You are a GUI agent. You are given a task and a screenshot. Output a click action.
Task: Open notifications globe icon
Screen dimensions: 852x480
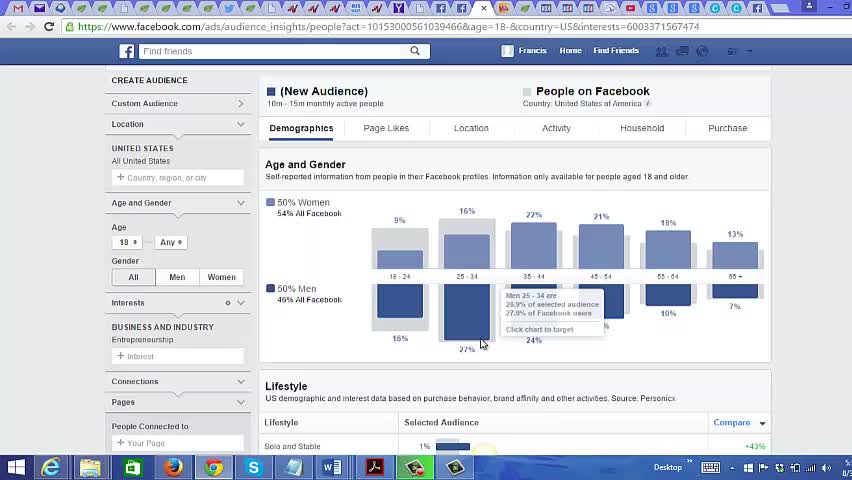click(702, 51)
